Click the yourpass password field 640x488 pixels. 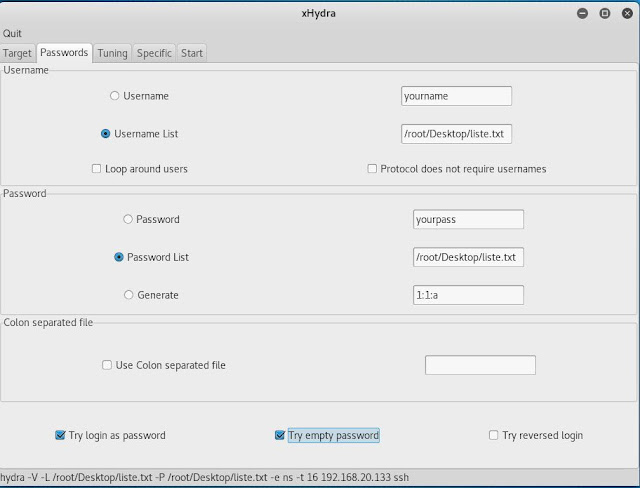[468, 219]
